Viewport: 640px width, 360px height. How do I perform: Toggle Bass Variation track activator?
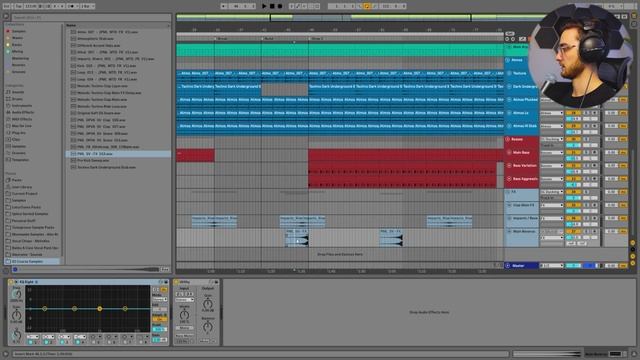tap(573, 166)
